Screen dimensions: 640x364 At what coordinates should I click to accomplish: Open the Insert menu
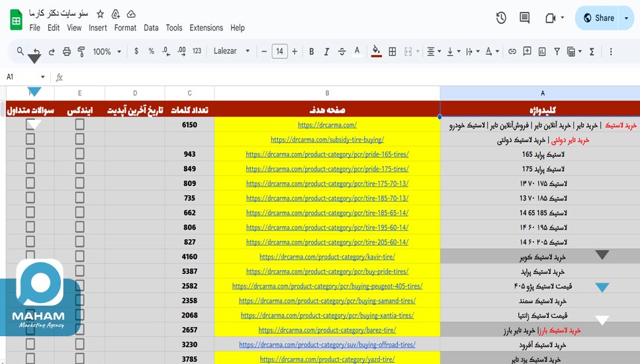click(98, 28)
